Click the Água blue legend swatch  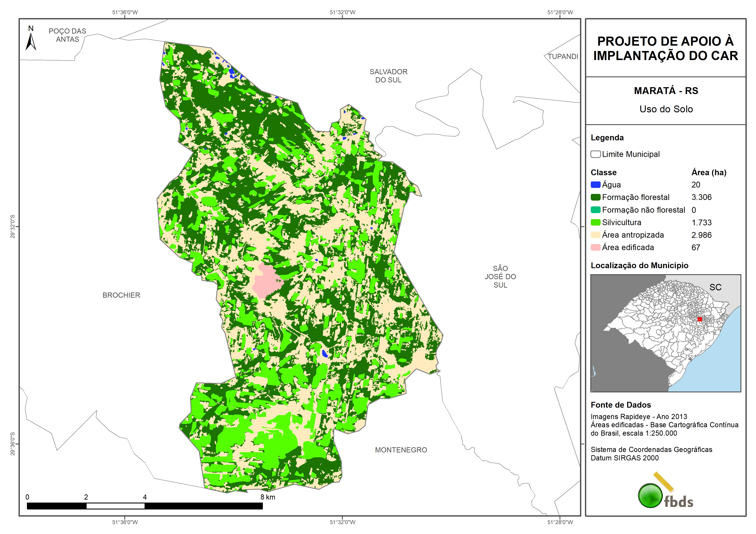pyautogui.click(x=595, y=185)
